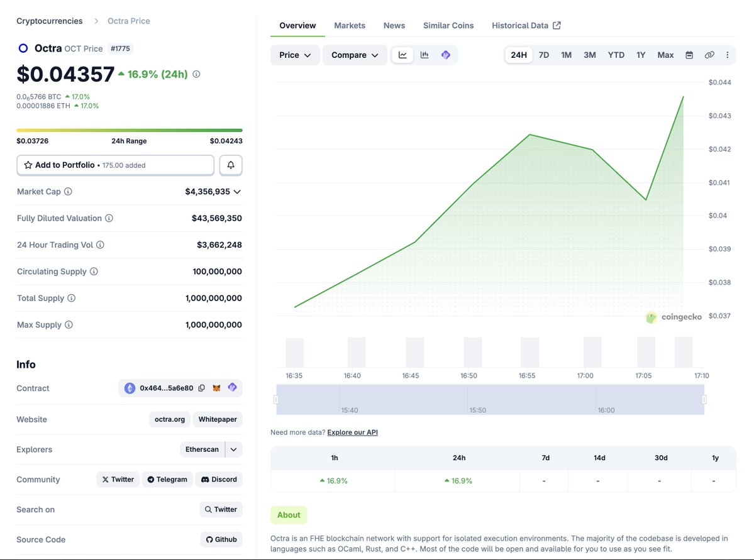Open Github source code link
The height and width of the screenshot is (560, 754).
pos(221,539)
